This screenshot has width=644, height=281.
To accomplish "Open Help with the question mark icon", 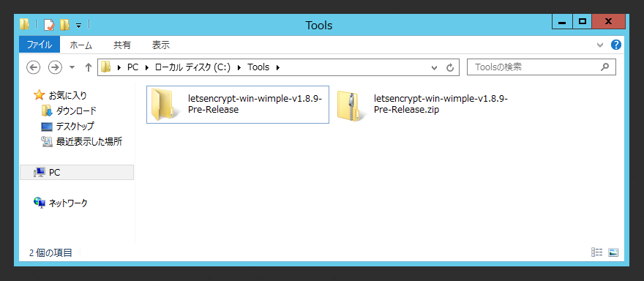I will click(x=615, y=45).
